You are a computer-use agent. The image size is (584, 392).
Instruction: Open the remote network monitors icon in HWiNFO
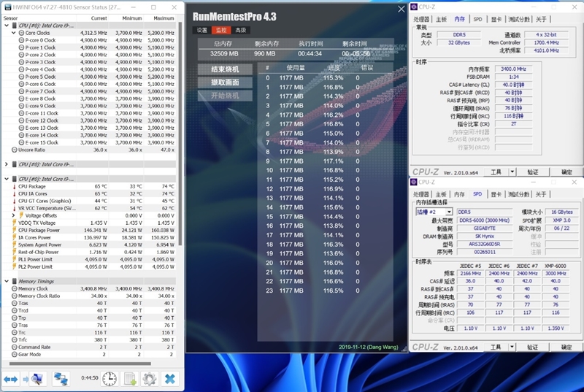click(61, 379)
